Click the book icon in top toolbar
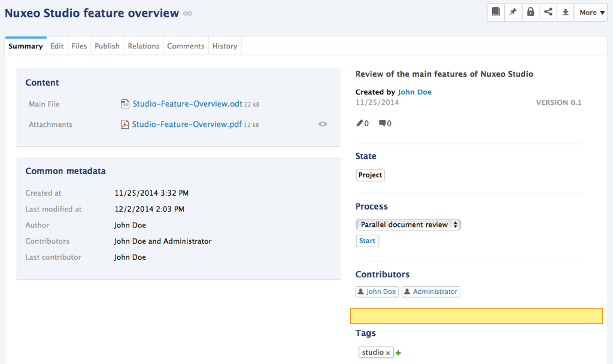Viewport: 613px width, 364px height. point(496,12)
